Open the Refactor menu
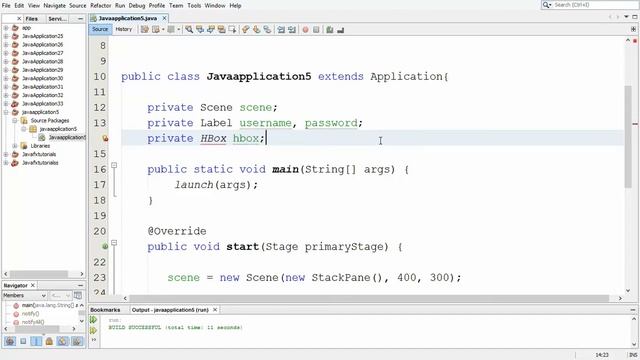 (x=100, y=6)
